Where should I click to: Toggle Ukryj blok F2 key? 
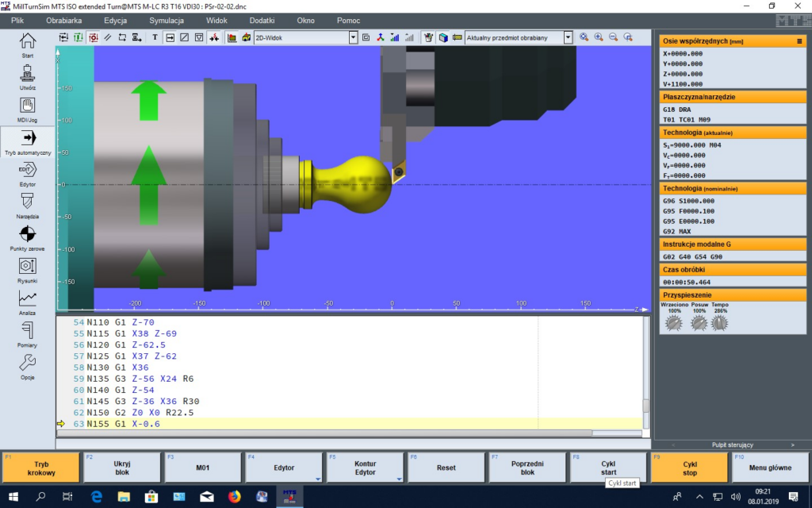tap(121, 468)
